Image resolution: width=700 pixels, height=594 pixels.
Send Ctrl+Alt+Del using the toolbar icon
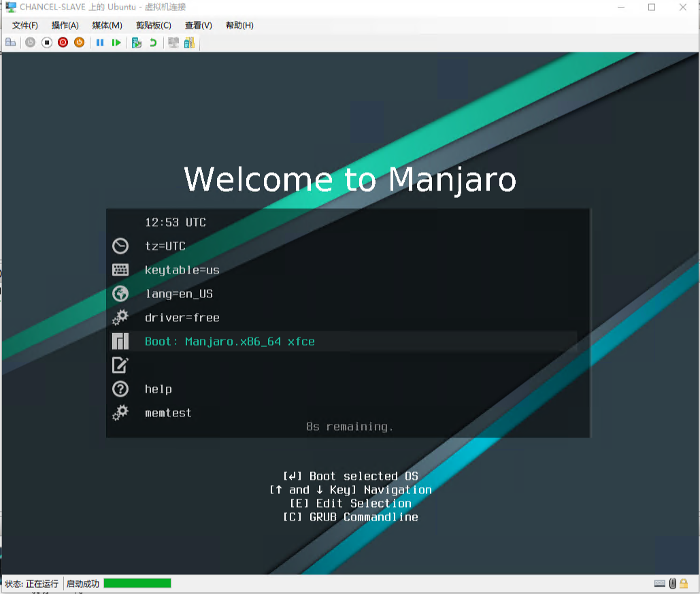[x=10, y=42]
